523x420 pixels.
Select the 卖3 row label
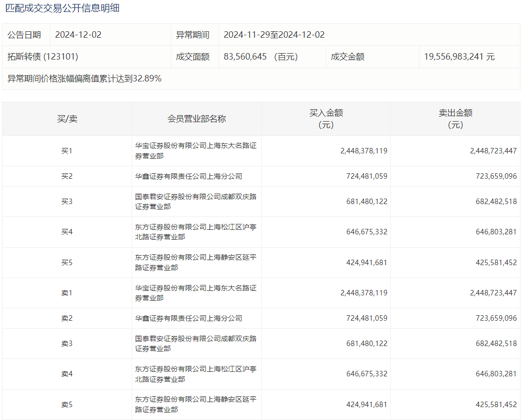click(x=67, y=344)
